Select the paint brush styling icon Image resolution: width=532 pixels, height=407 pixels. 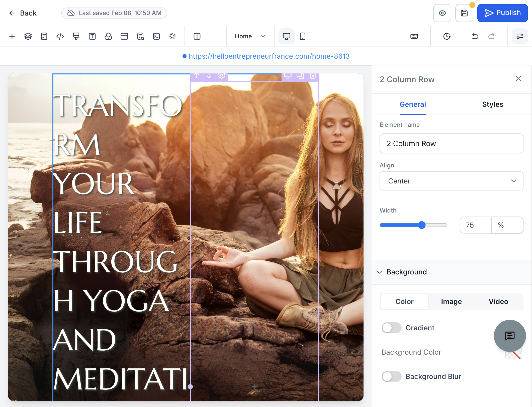click(x=76, y=37)
